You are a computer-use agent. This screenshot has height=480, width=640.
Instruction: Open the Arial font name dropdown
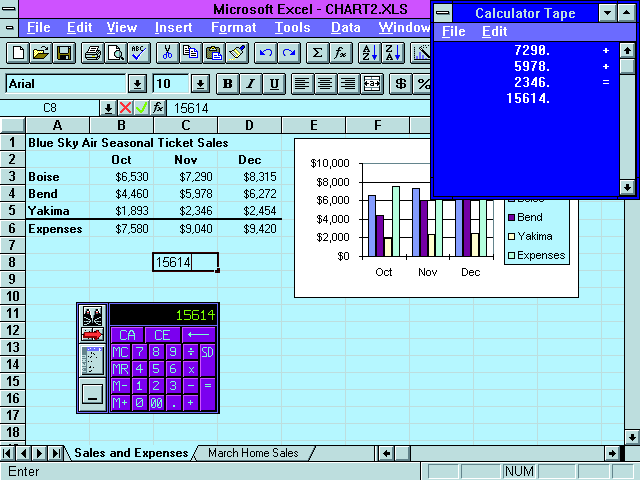coord(136,84)
